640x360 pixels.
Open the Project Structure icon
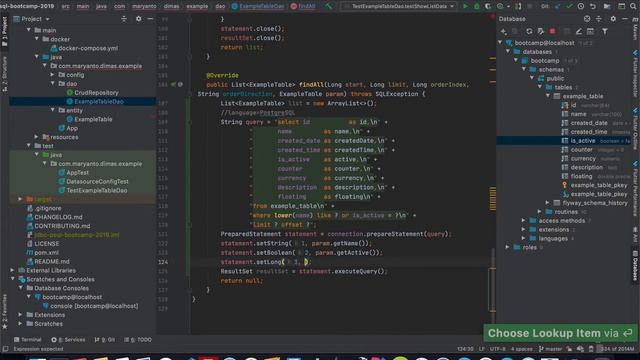(607, 6)
